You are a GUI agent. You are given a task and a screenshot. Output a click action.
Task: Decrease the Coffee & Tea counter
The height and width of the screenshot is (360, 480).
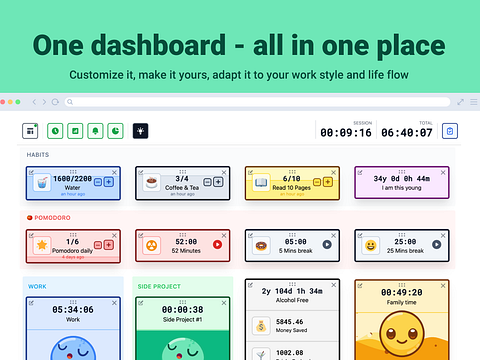coord(207,182)
